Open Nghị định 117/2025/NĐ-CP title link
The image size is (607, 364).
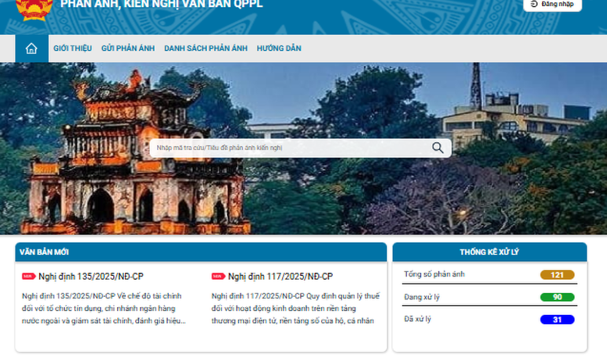[280, 276]
